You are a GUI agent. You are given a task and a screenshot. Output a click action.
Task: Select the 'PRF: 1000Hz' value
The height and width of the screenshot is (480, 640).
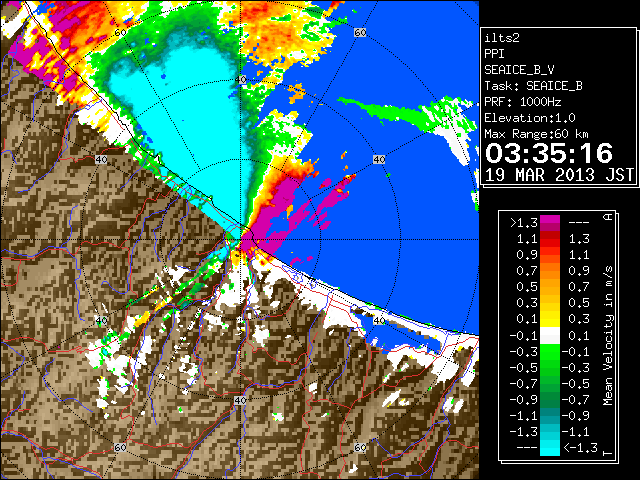(x=522, y=102)
